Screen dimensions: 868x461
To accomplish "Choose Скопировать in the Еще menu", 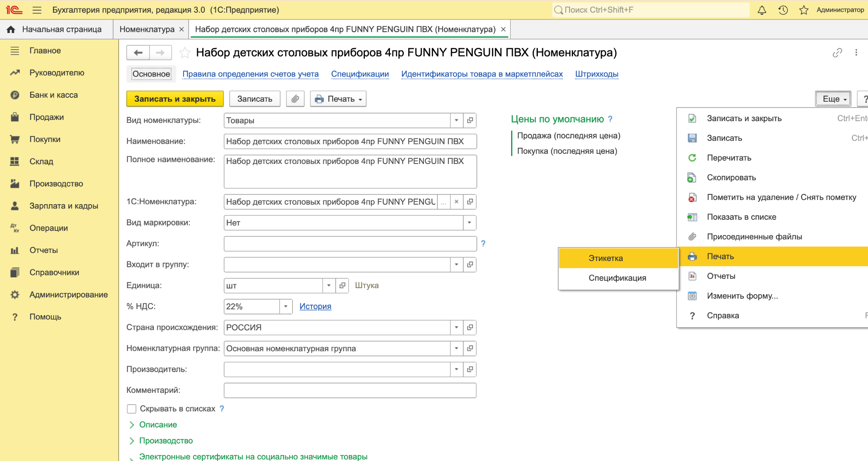I will pyautogui.click(x=772, y=178).
